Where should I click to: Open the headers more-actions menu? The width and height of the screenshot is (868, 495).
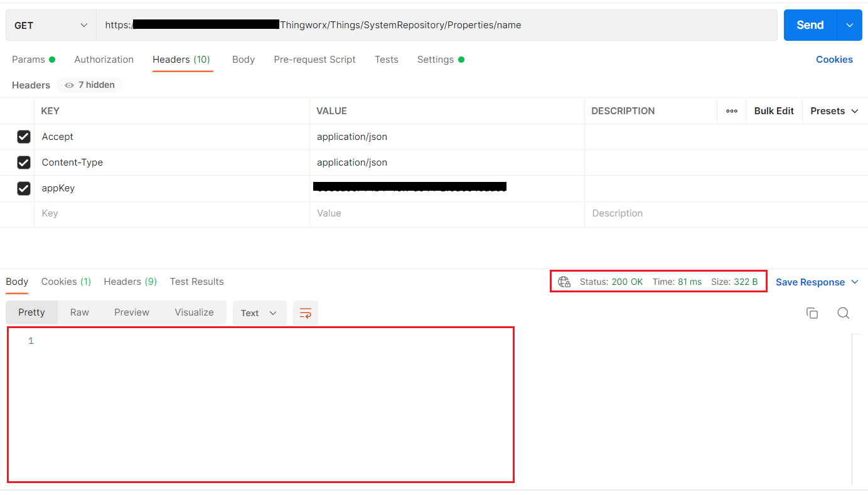tap(731, 110)
